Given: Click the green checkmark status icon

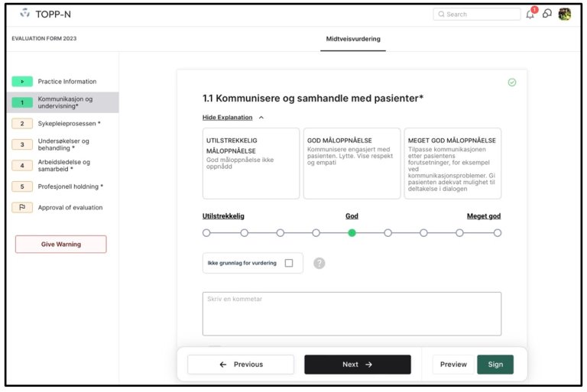Looking at the screenshot, I should point(512,83).
